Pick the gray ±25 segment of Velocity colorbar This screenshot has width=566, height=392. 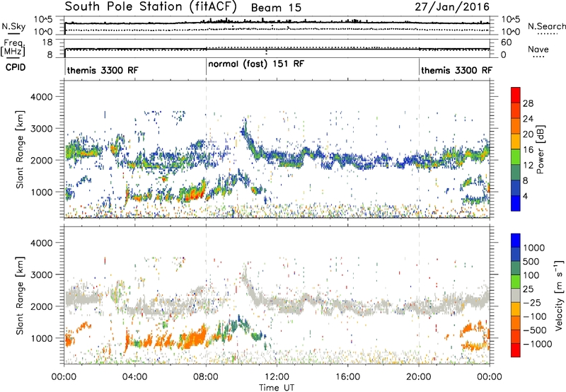click(x=516, y=296)
